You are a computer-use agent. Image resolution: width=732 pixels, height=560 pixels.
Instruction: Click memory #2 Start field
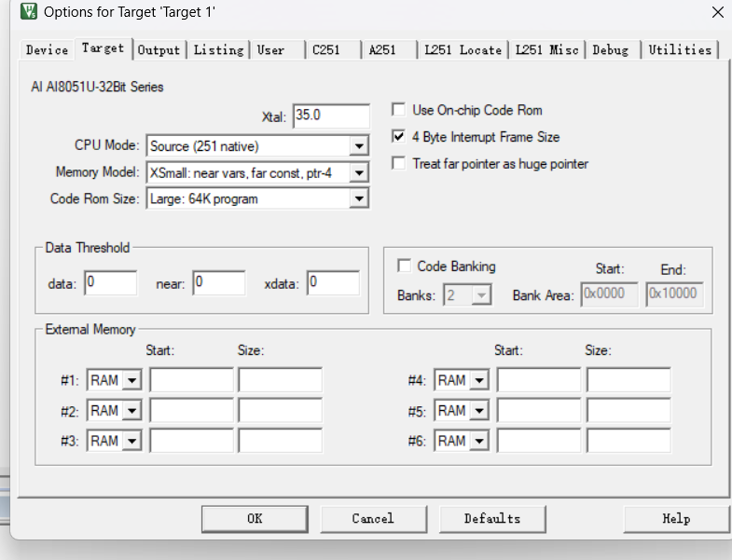tap(191, 410)
